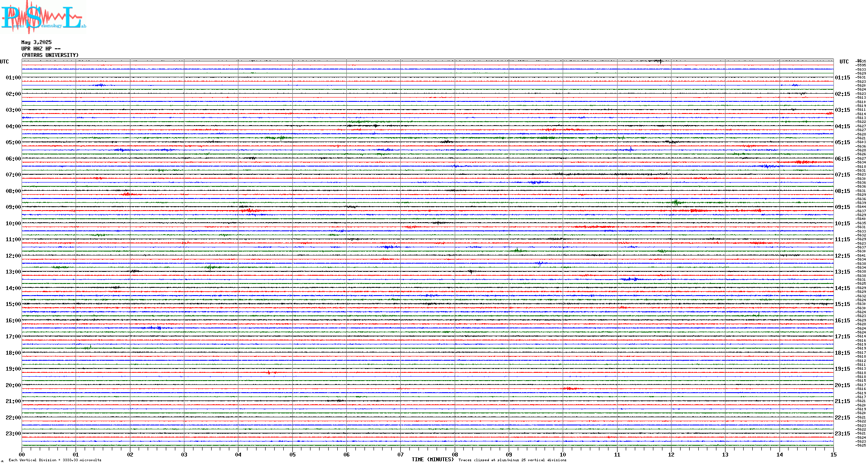Click the minute tick label 10
Viewport: 868px width, 466px height.
[x=563, y=454]
